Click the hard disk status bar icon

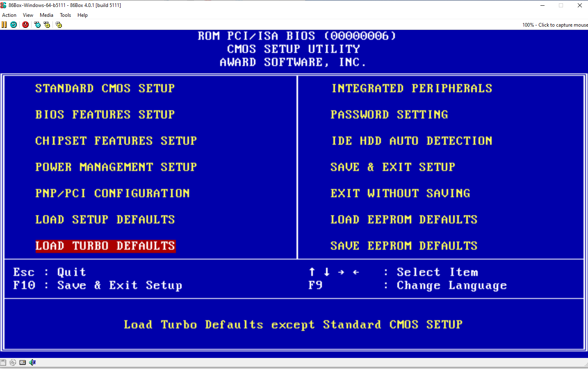(23, 362)
